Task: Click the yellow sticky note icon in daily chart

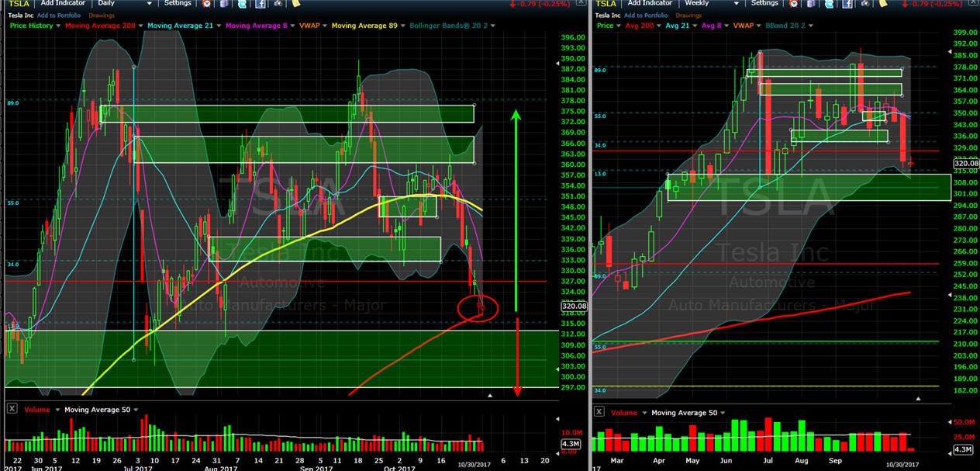Action: click(x=295, y=4)
